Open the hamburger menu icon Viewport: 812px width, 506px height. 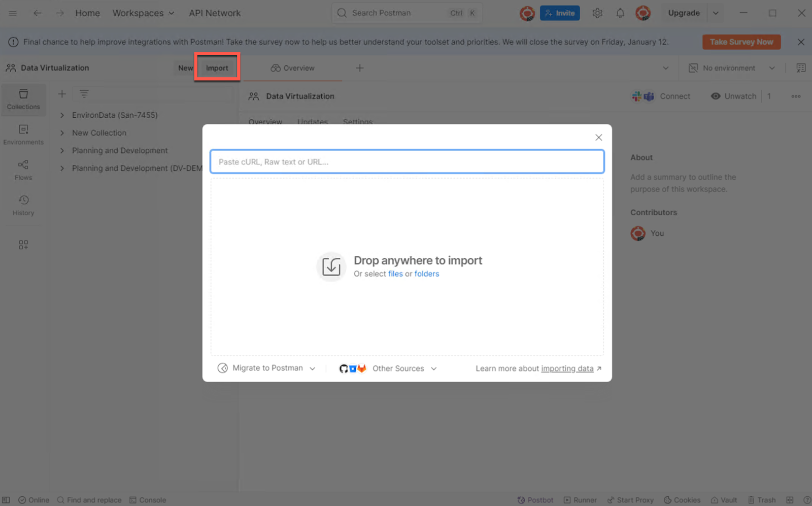[x=13, y=13]
